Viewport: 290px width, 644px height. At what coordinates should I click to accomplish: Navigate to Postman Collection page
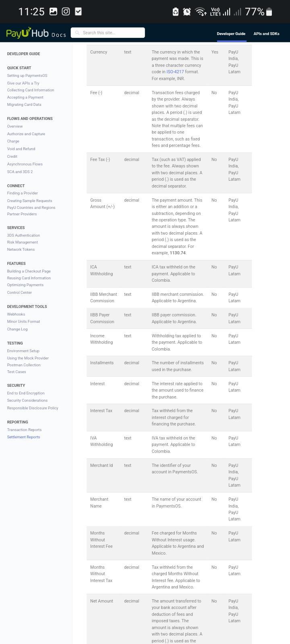tap(24, 365)
